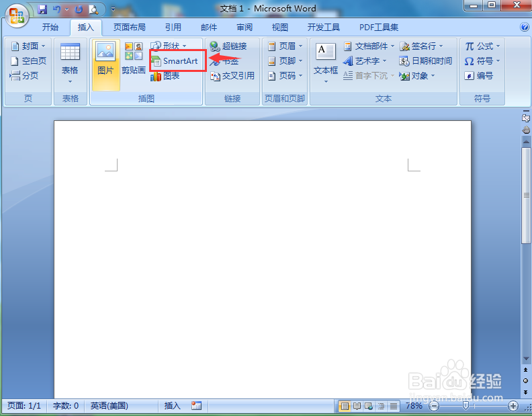
Task: Click the zoom slider thumb
Action: click(466, 406)
